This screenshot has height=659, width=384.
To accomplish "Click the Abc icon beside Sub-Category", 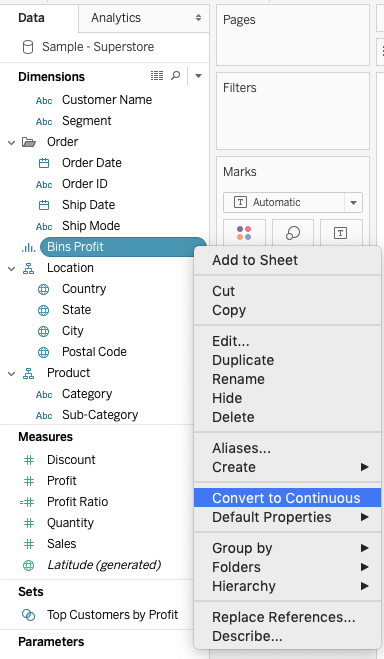I will click(44, 416).
